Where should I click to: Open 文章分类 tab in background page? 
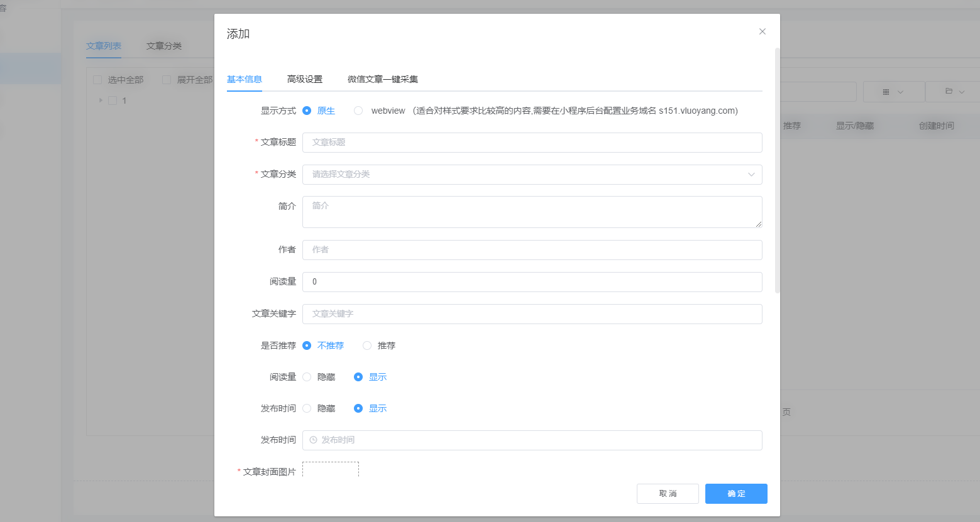pyautogui.click(x=164, y=46)
